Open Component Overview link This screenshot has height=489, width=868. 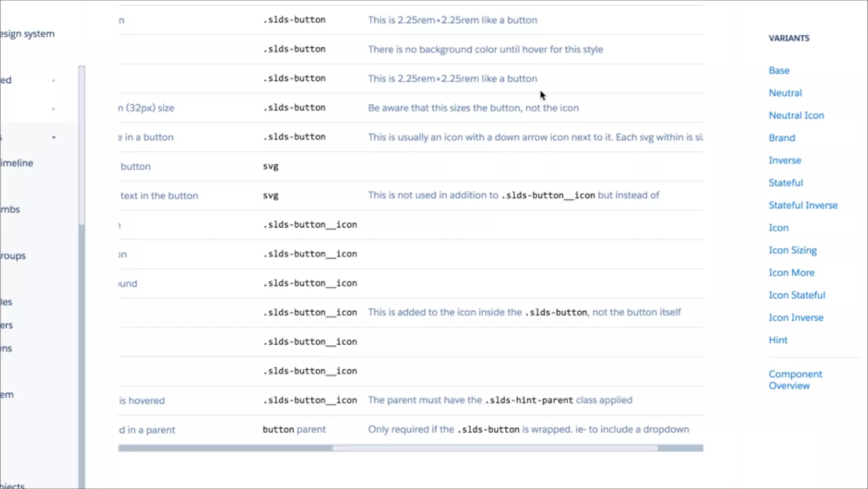[795, 380]
